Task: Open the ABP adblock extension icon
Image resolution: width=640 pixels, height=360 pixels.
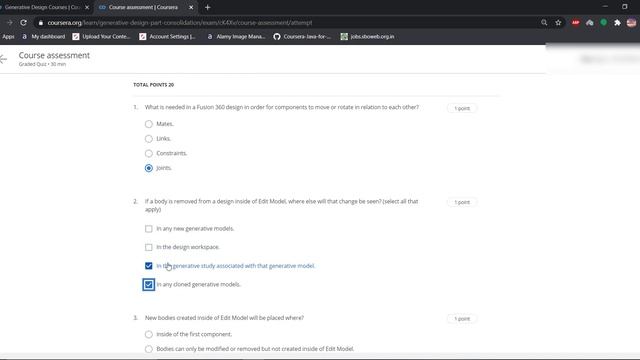Action: tap(576, 23)
